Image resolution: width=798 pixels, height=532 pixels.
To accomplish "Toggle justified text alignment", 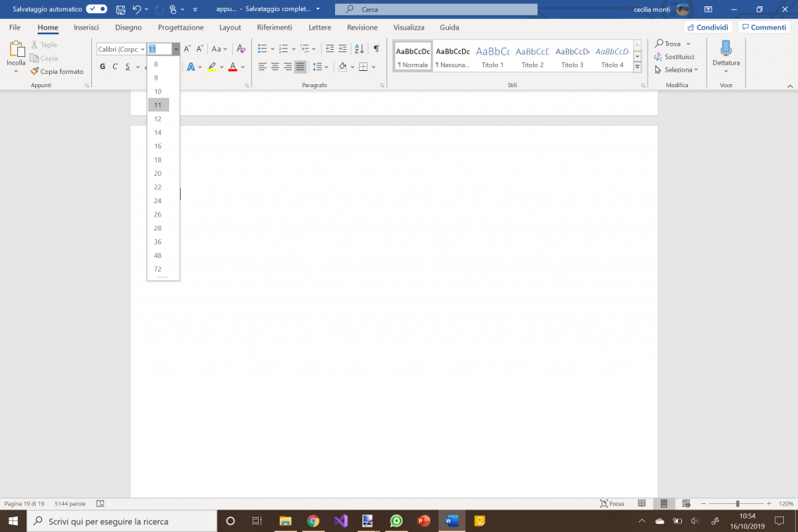I will [300, 67].
